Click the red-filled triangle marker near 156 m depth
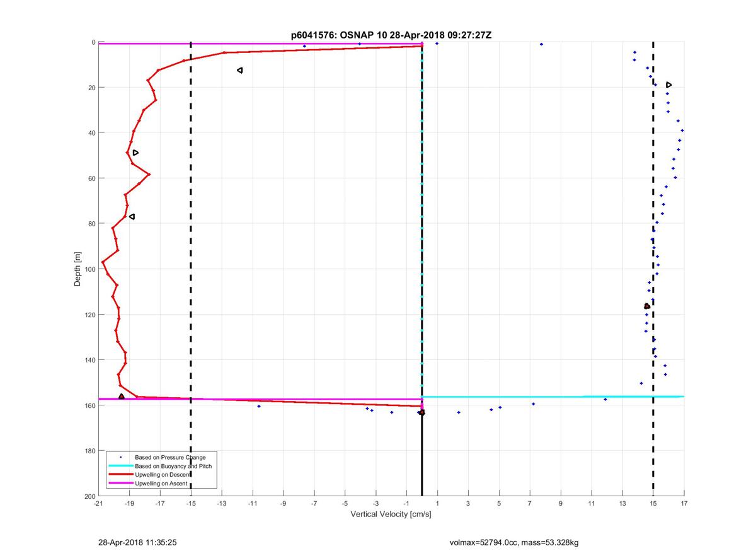Viewport: 756px width, 558px height. point(122,397)
